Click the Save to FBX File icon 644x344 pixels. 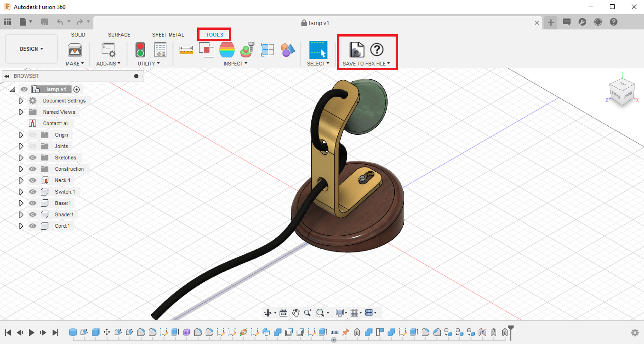coord(356,49)
